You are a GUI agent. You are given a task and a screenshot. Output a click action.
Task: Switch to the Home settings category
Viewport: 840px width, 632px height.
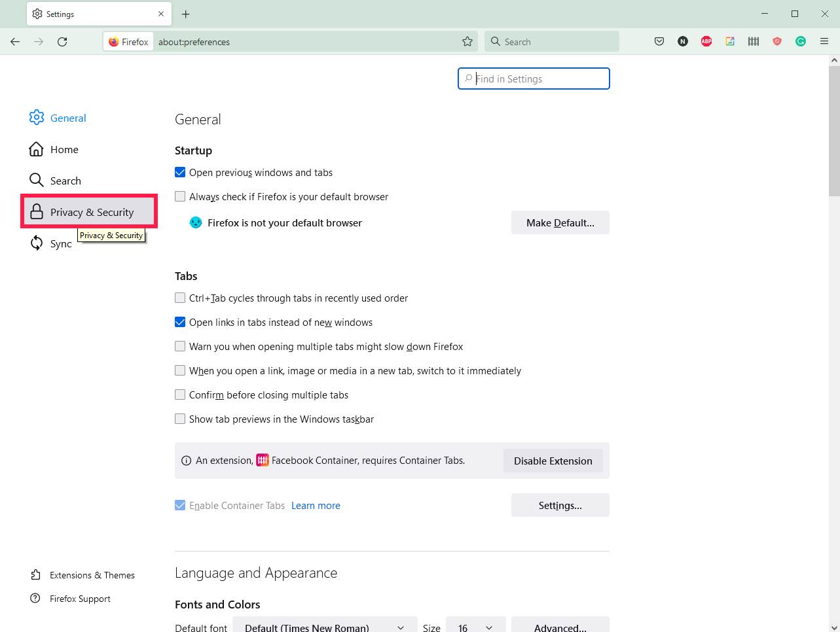point(64,149)
